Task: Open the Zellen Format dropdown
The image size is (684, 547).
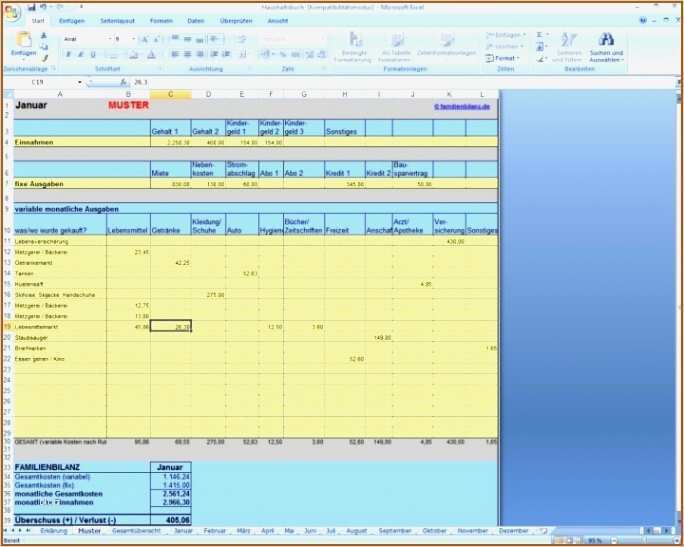Action: coord(503,58)
